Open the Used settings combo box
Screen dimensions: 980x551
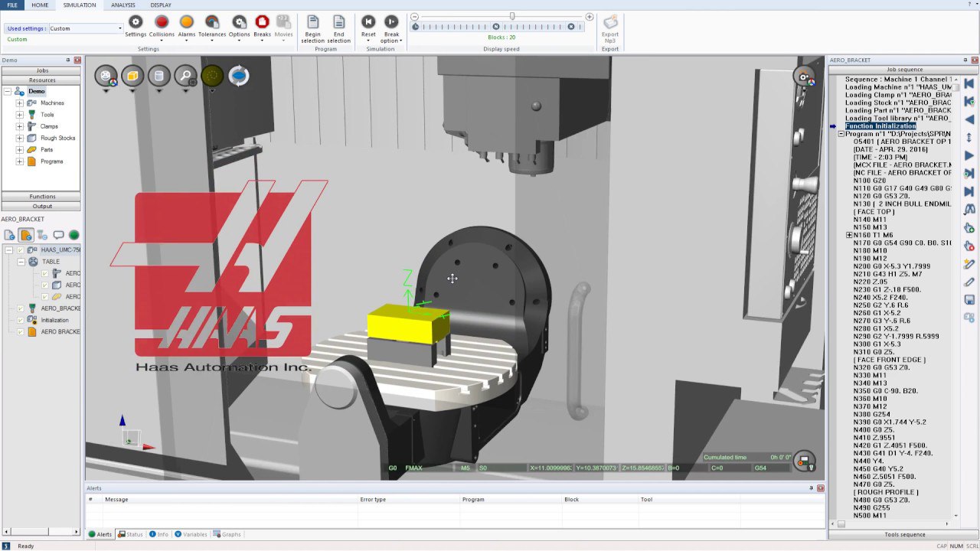86,28
